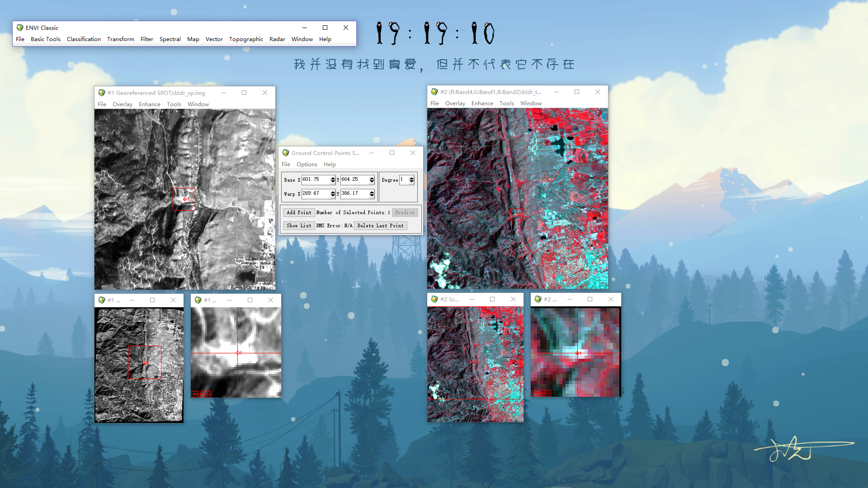Image resolution: width=868 pixels, height=488 pixels.
Task: Click the 'RMS Error: N/A' text
Action: pyautogui.click(x=334, y=225)
